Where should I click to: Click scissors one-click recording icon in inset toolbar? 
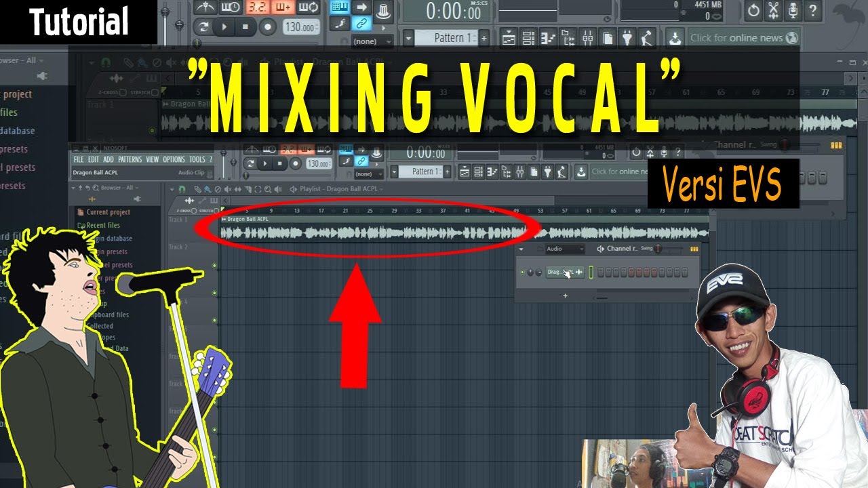[x=650, y=152]
